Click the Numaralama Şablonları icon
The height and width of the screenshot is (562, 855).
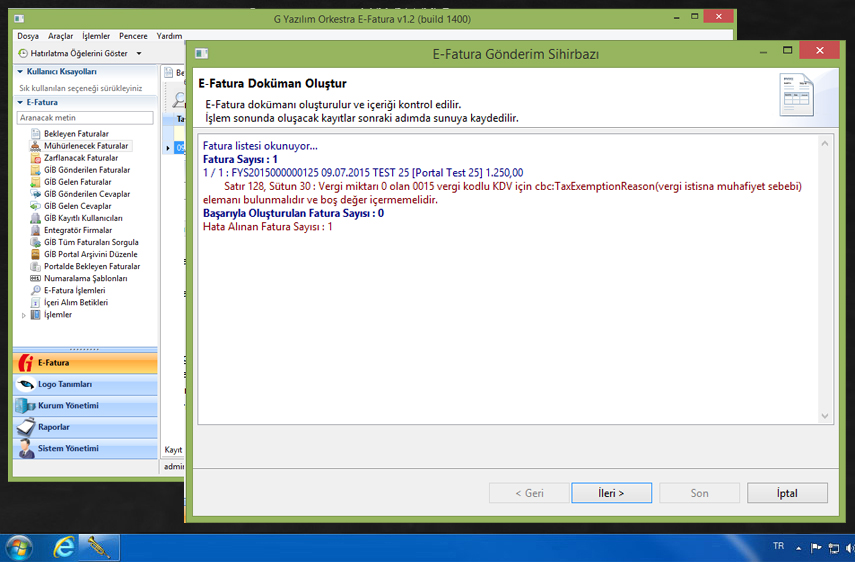tap(36, 278)
